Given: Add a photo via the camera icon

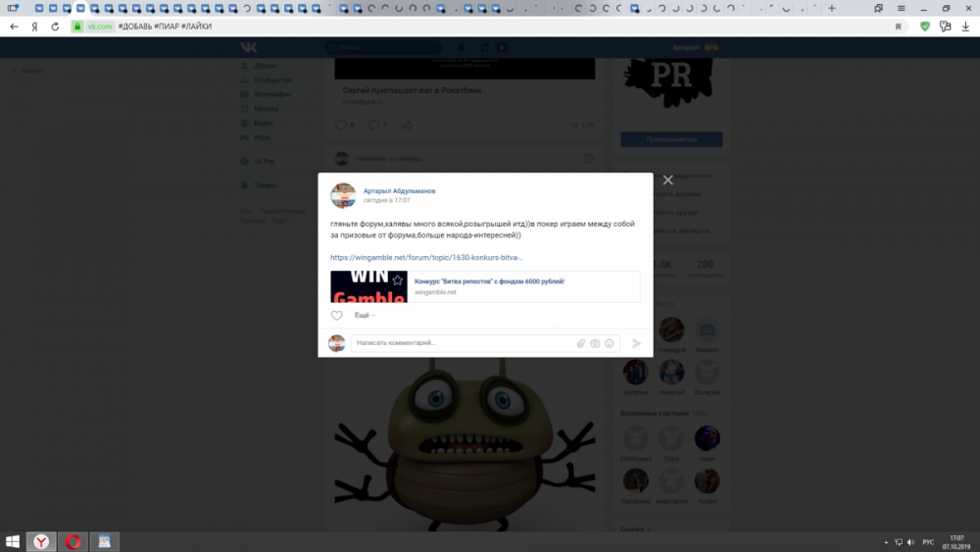Looking at the screenshot, I should click(x=595, y=343).
